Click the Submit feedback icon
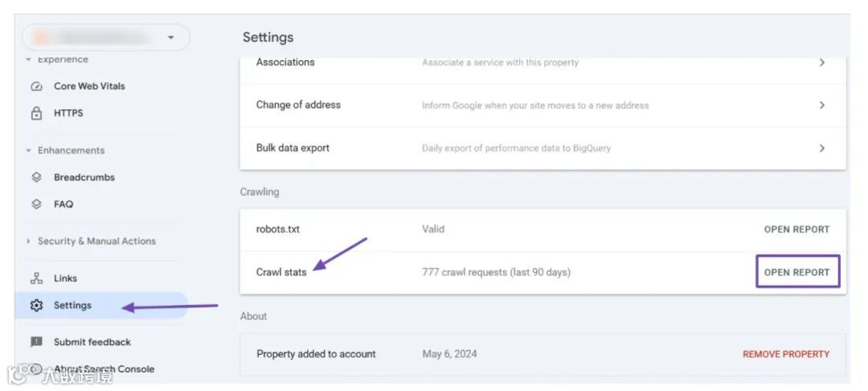This screenshot has height=391, width=868. (x=36, y=342)
